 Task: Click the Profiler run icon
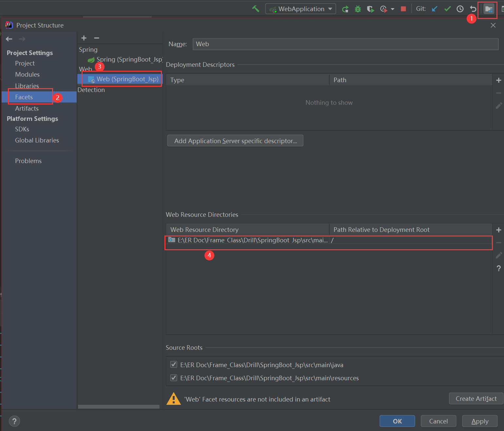tap(383, 9)
